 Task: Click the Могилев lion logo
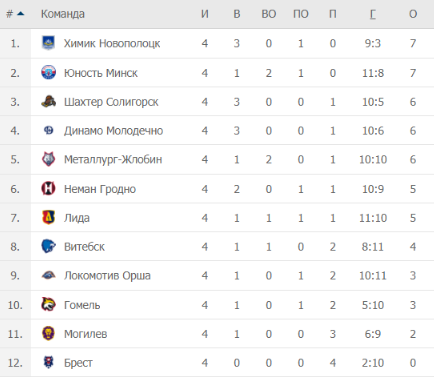48,333
